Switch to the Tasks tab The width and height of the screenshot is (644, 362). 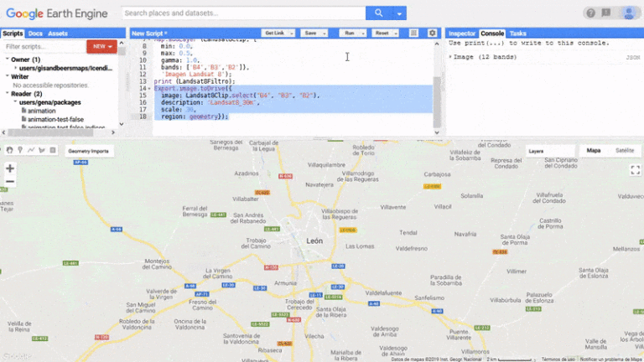click(517, 34)
